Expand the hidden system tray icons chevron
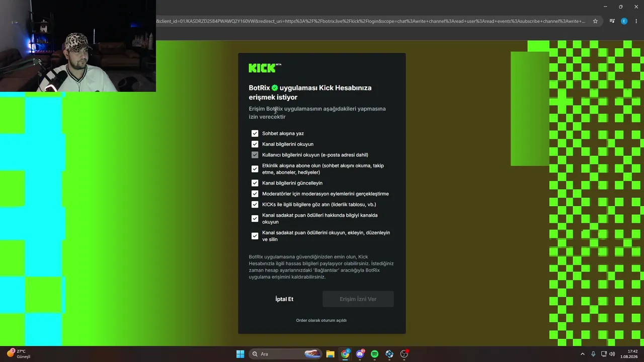Screen dimensions: 644x362 [x=583, y=354]
